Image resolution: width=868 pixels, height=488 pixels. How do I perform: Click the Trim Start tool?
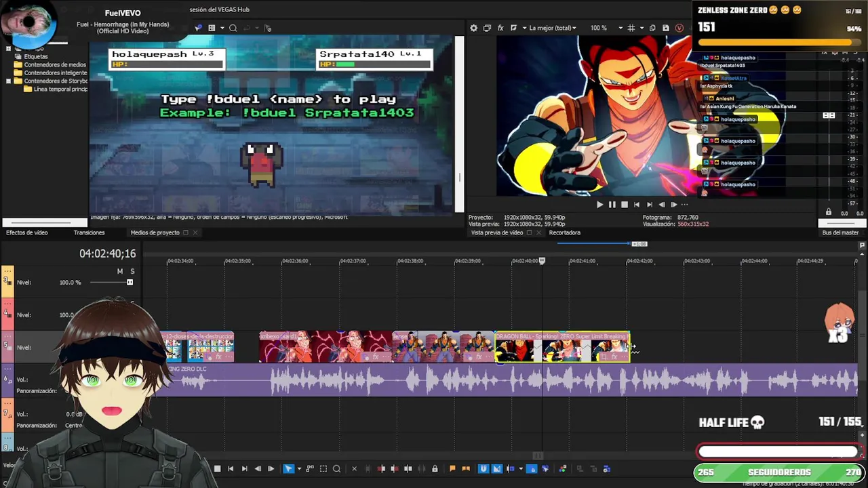tap(381, 468)
